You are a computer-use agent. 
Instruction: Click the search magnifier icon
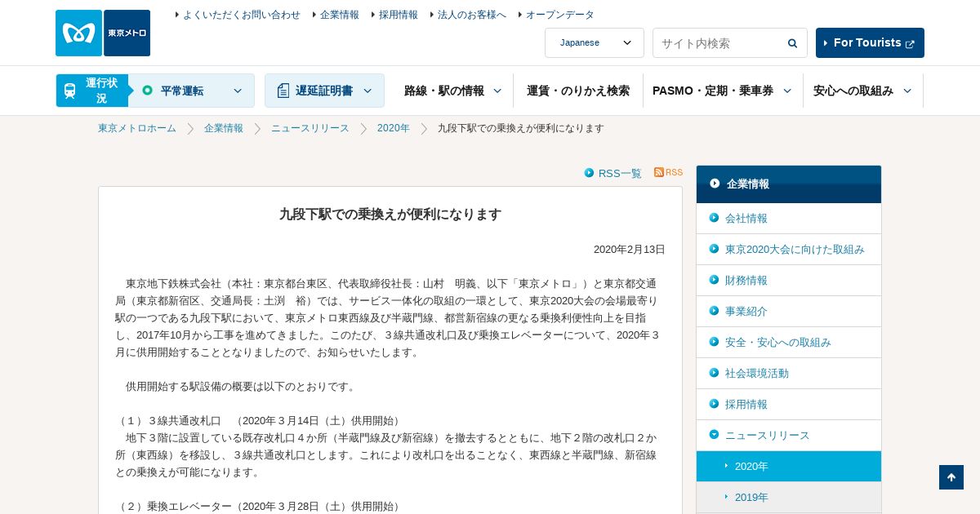(x=792, y=43)
